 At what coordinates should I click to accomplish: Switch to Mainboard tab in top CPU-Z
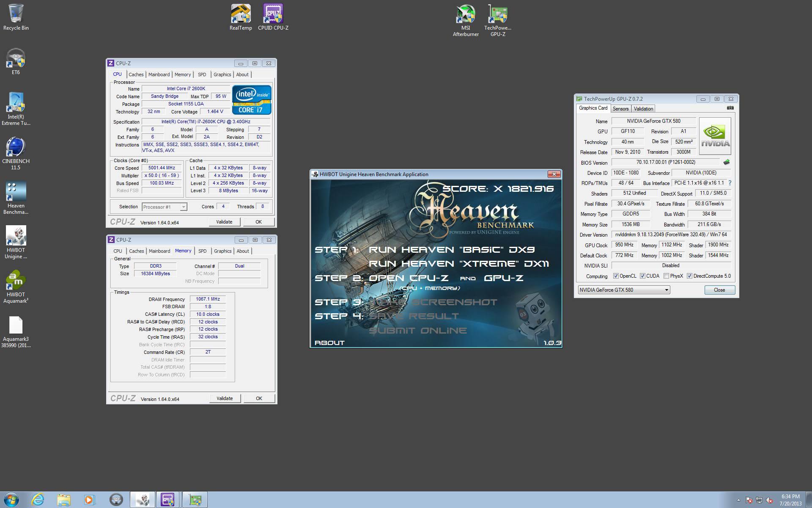159,75
